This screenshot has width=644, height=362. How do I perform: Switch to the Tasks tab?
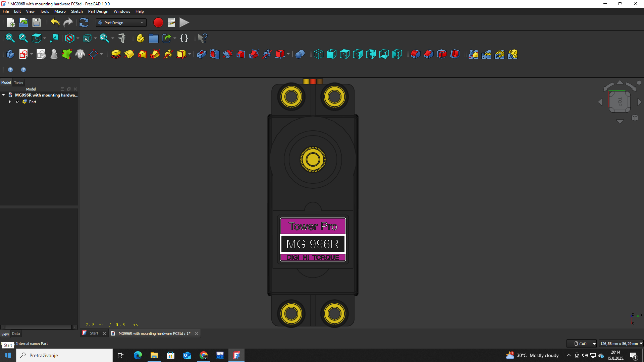point(18,83)
